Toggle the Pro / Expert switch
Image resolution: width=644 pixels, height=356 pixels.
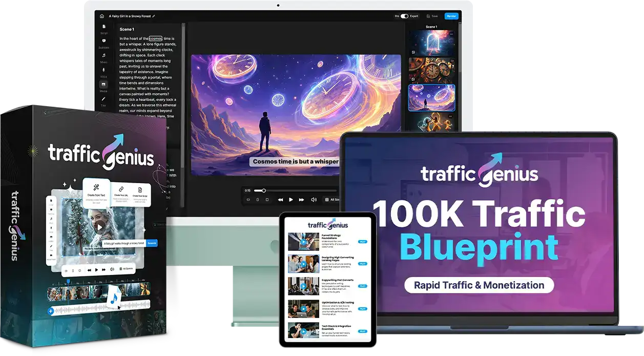(x=404, y=16)
